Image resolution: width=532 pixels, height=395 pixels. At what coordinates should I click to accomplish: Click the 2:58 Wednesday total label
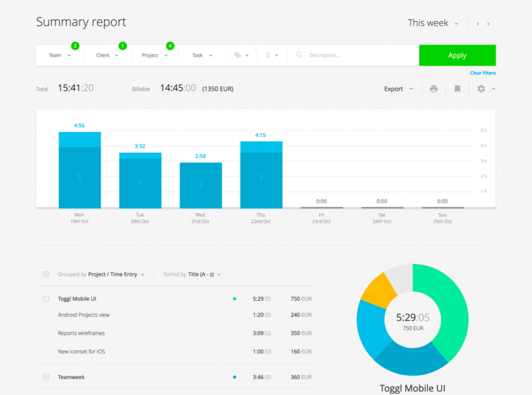(x=200, y=156)
